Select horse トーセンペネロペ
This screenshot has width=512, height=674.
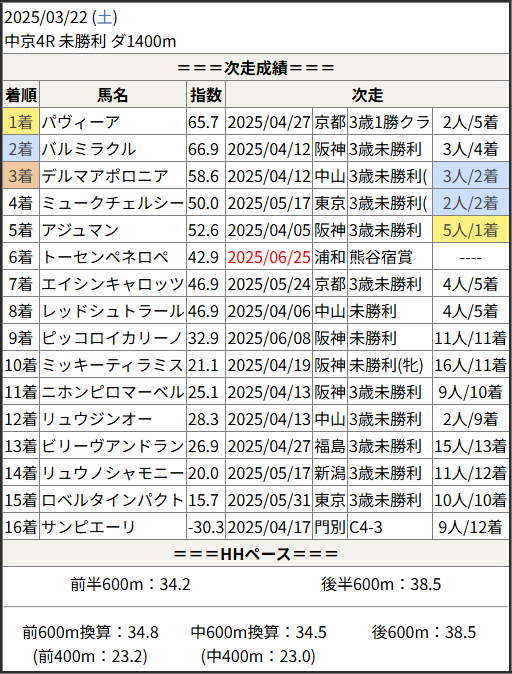tap(105, 257)
